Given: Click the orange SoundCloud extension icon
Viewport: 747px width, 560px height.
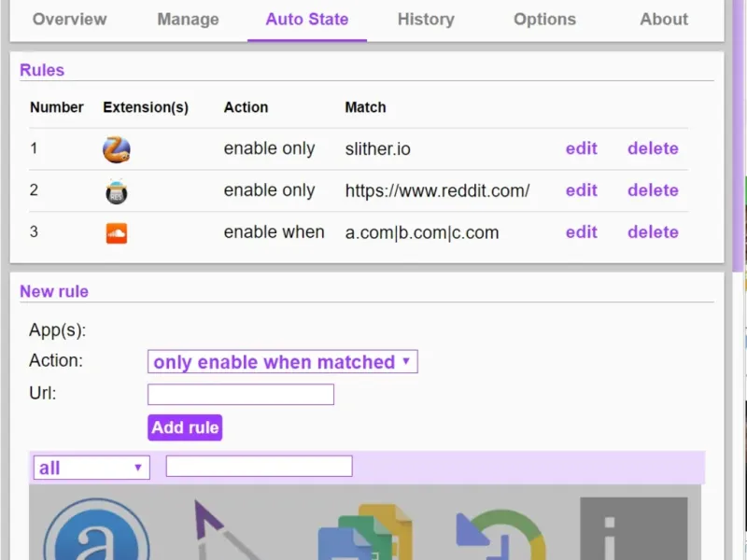Looking at the screenshot, I should [x=117, y=233].
